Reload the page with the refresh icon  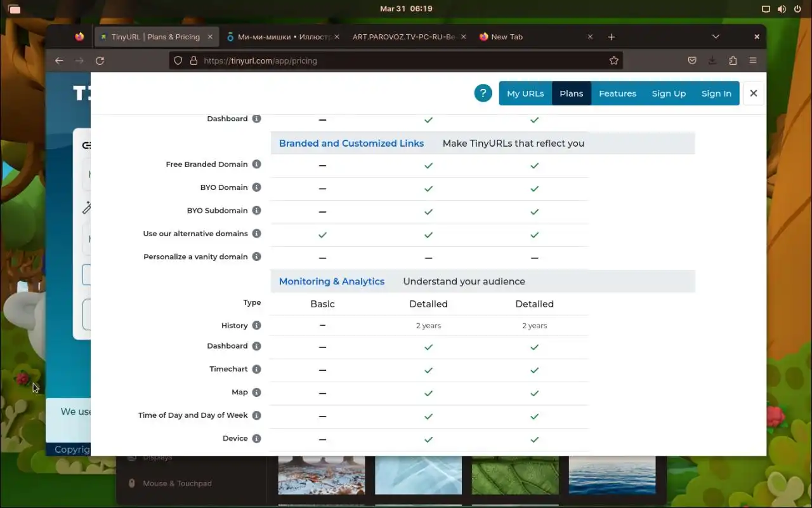coord(100,60)
